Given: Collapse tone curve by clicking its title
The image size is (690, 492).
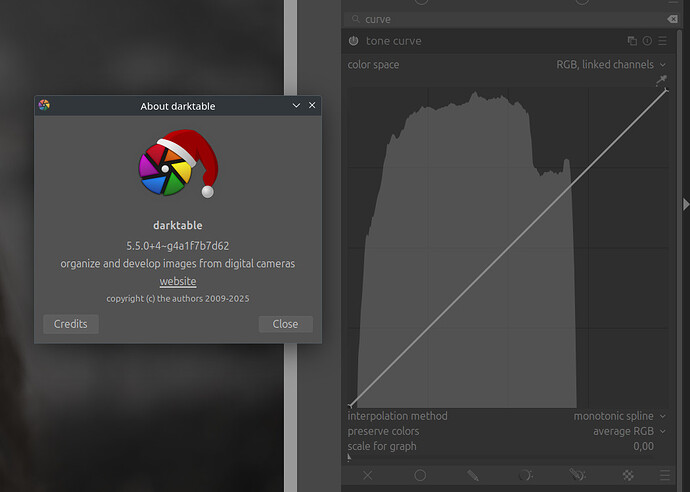Looking at the screenshot, I should [393, 41].
